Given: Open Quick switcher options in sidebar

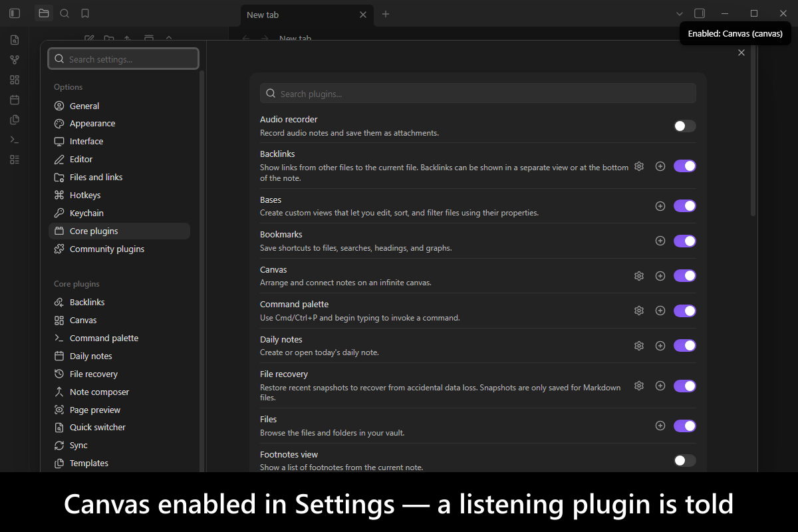Looking at the screenshot, I should (x=120, y=428).
